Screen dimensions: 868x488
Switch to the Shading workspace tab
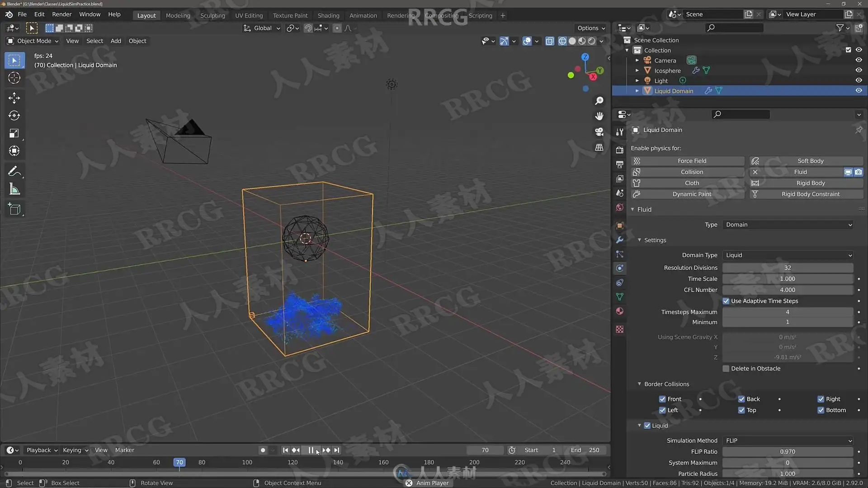pos(328,15)
